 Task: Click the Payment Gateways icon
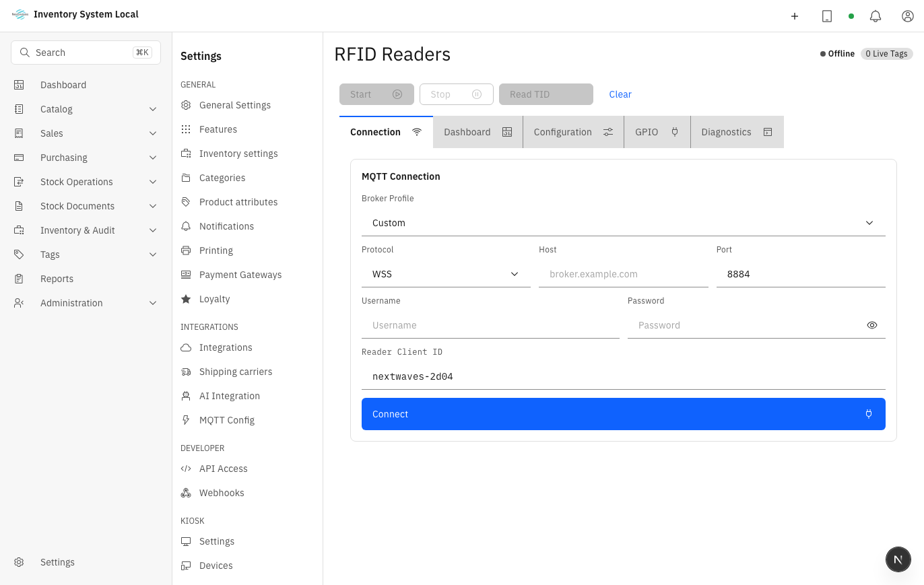pyautogui.click(x=186, y=275)
